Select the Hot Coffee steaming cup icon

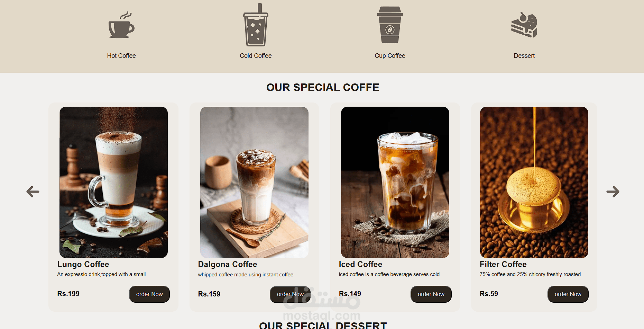coord(121,25)
